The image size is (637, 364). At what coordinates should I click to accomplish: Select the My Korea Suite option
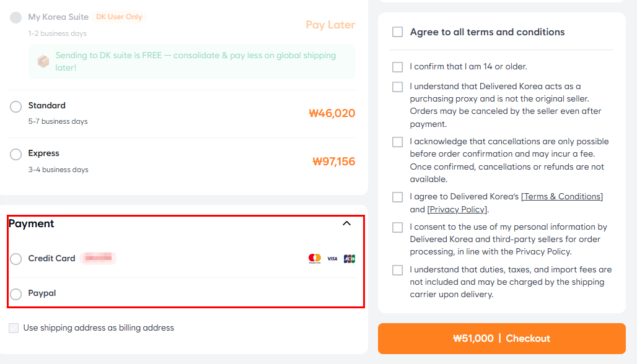point(16,17)
